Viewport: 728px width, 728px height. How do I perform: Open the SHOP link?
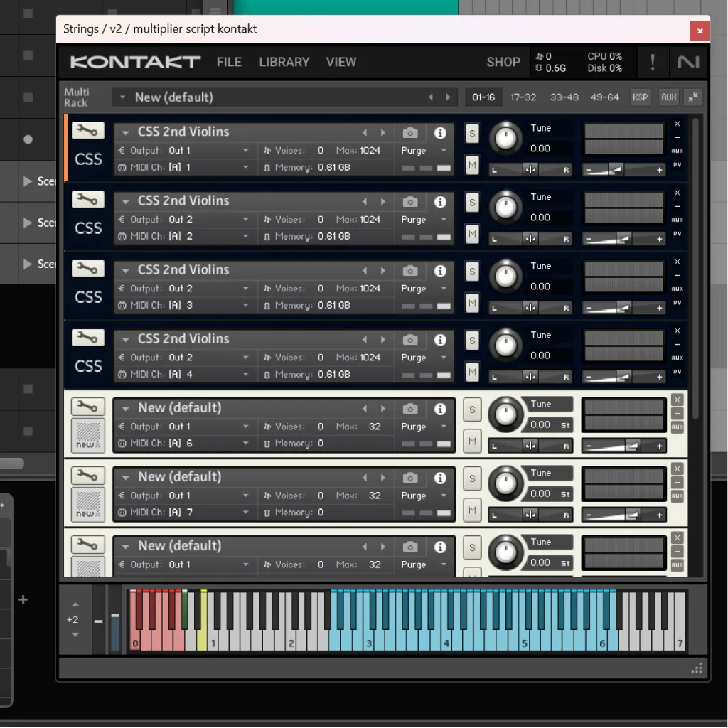tap(503, 62)
